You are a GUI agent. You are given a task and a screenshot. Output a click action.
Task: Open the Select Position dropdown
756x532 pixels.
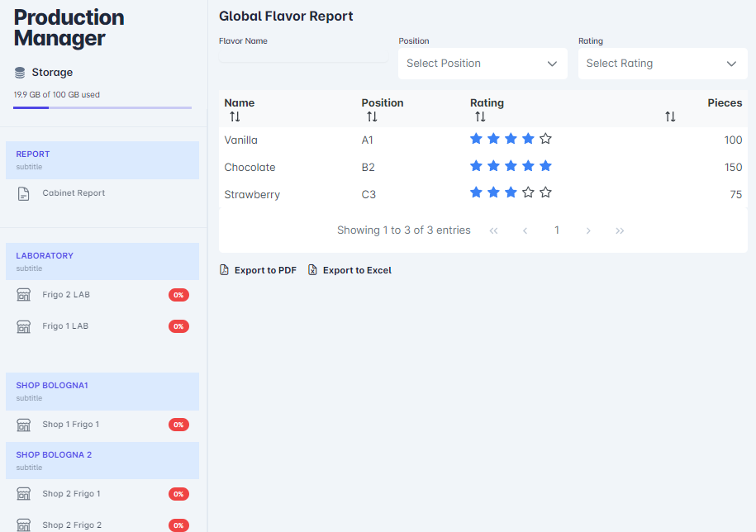tap(483, 64)
